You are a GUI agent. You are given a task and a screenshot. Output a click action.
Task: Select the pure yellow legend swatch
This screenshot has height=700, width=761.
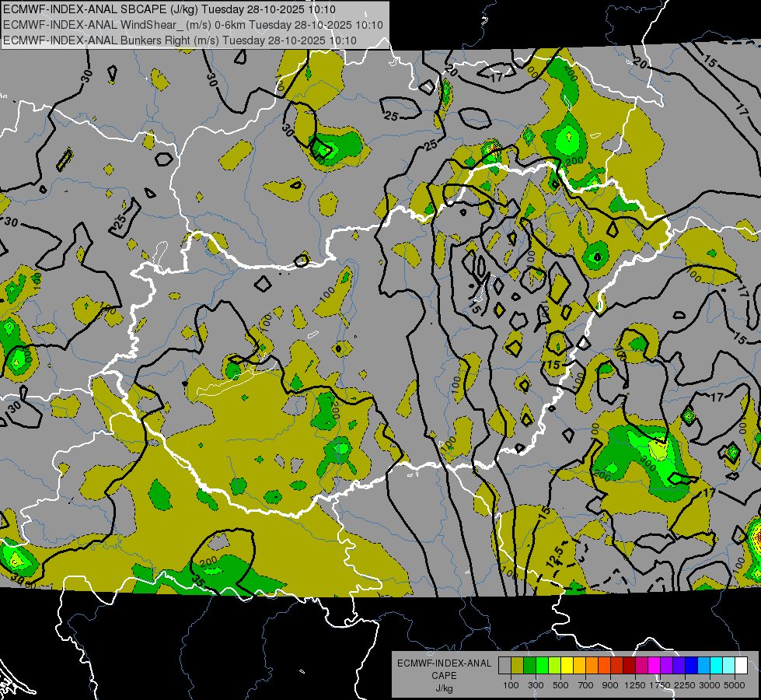pyautogui.click(x=567, y=666)
